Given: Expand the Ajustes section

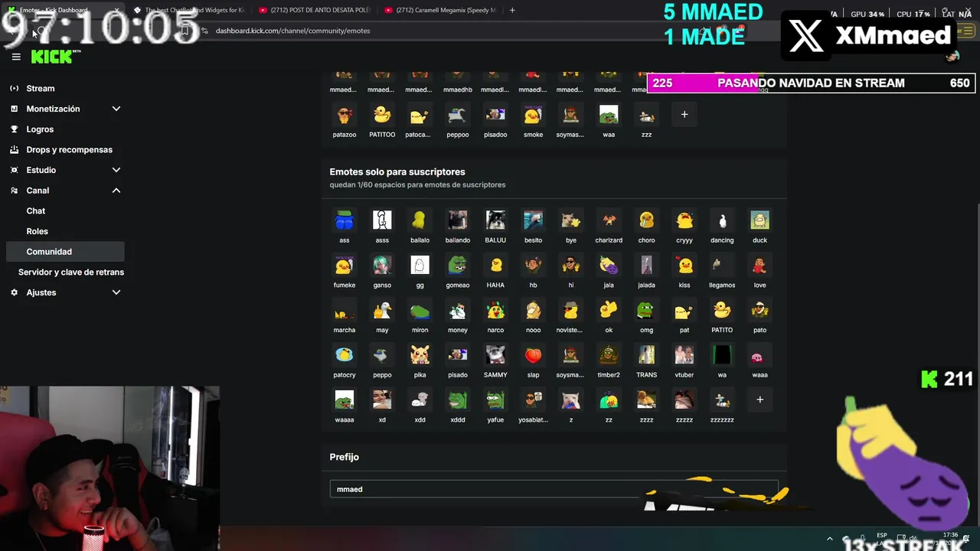Looking at the screenshot, I should coord(64,292).
